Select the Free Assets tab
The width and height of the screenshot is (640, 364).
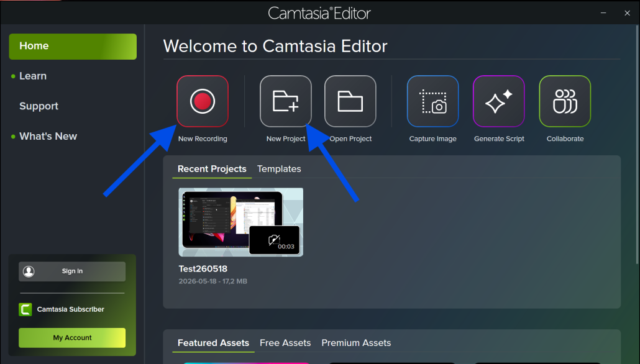click(x=285, y=343)
